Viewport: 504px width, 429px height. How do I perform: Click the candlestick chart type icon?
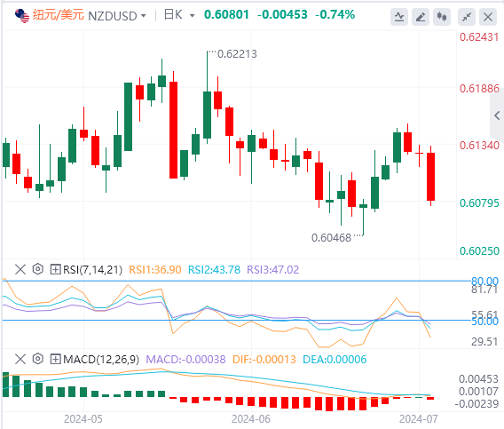[x=442, y=17]
